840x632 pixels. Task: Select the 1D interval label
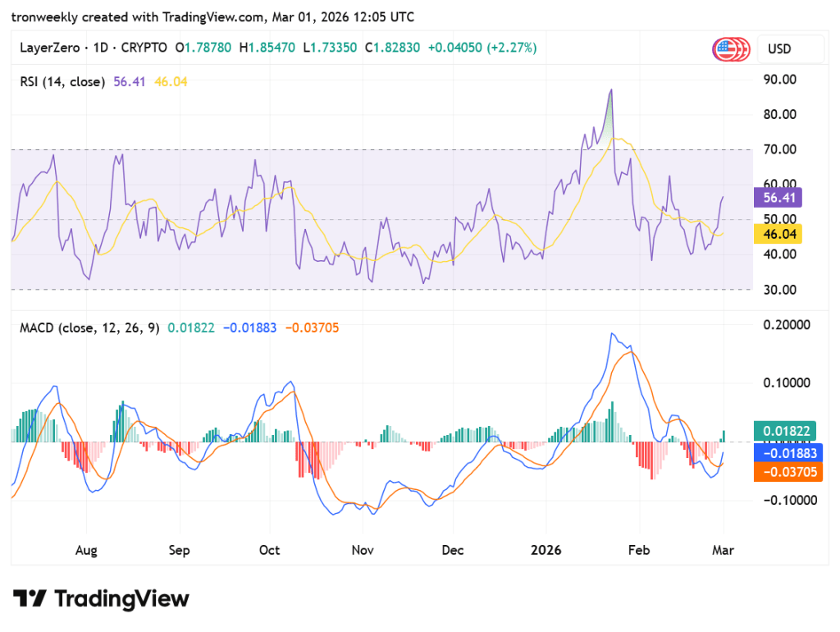[x=100, y=48]
